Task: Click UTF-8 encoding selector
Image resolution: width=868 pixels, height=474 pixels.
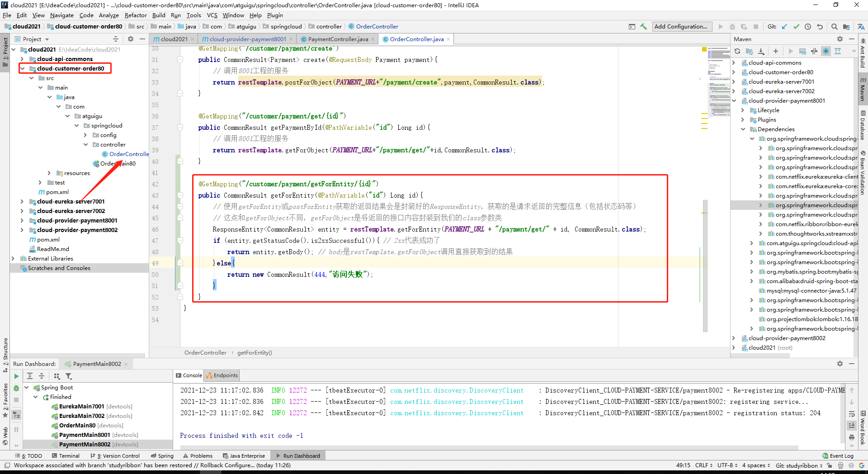Action: click(727, 465)
